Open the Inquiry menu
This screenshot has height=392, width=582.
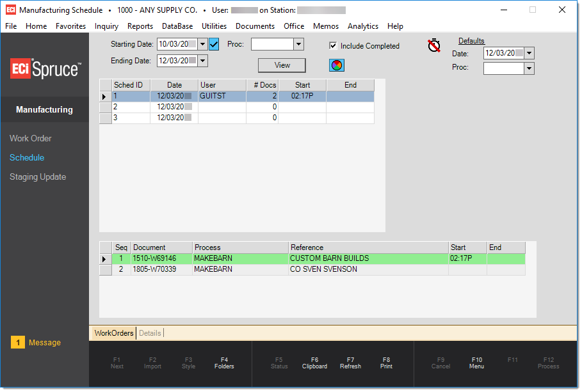coord(106,26)
